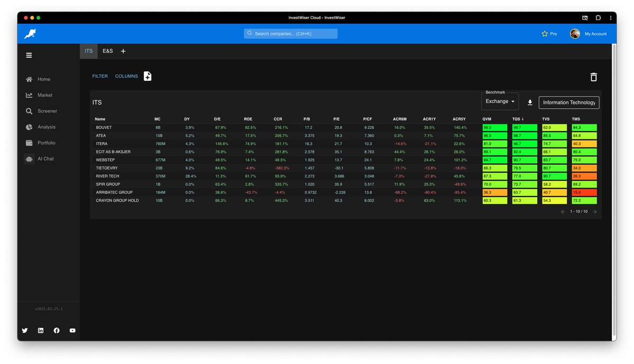The height and width of the screenshot is (364, 634).
Task: Click the extensions puzzle icon in title bar
Action: [x=598, y=17]
